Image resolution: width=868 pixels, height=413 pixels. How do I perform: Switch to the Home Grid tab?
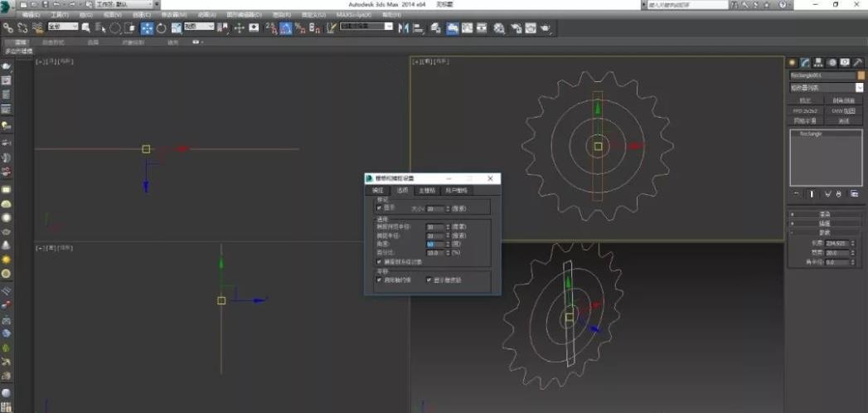coord(426,191)
